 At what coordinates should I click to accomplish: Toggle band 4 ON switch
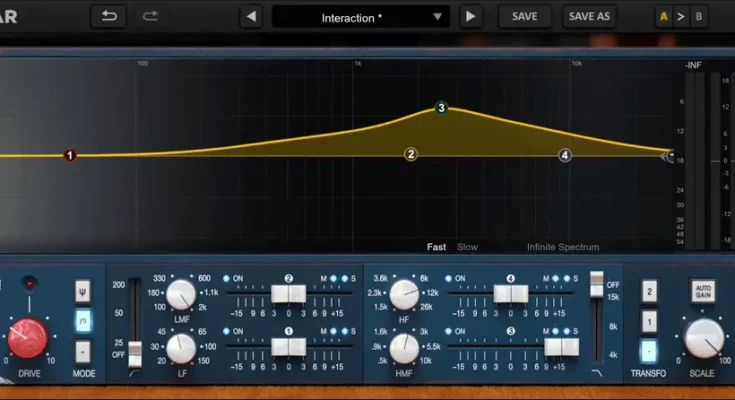[x=450, y=278]
